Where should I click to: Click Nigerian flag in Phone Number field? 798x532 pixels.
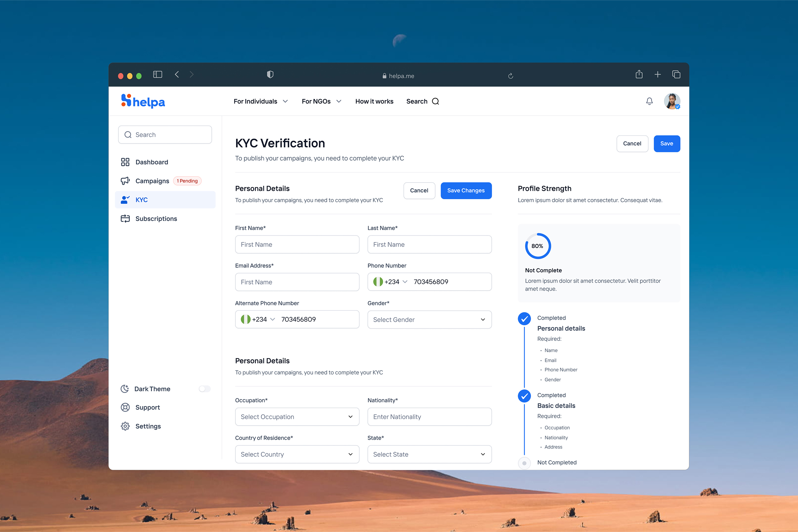point(378,282)
